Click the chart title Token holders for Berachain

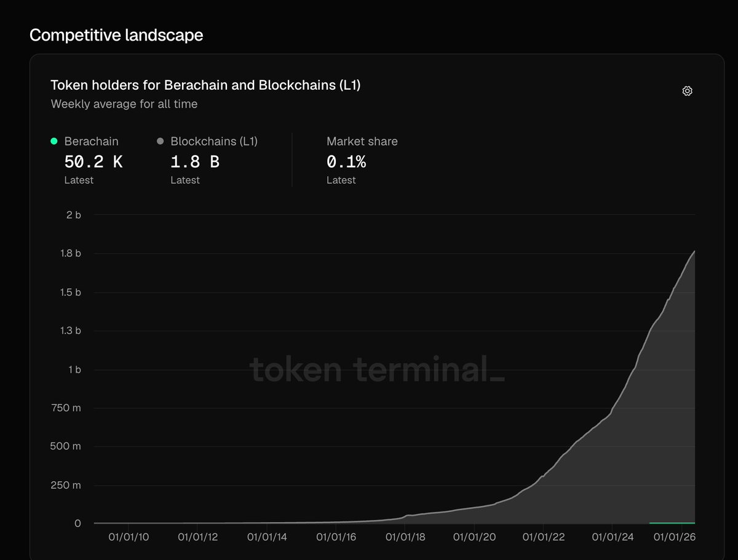(205, 85)
